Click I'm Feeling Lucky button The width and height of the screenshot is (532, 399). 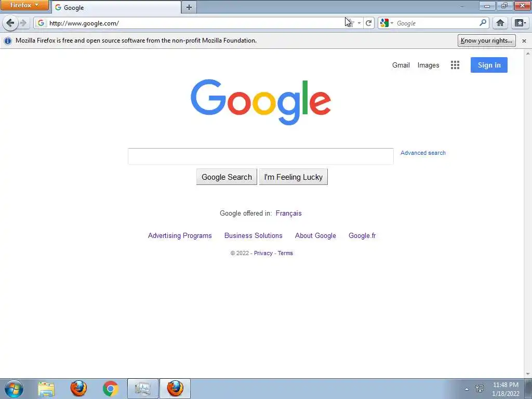293,177
